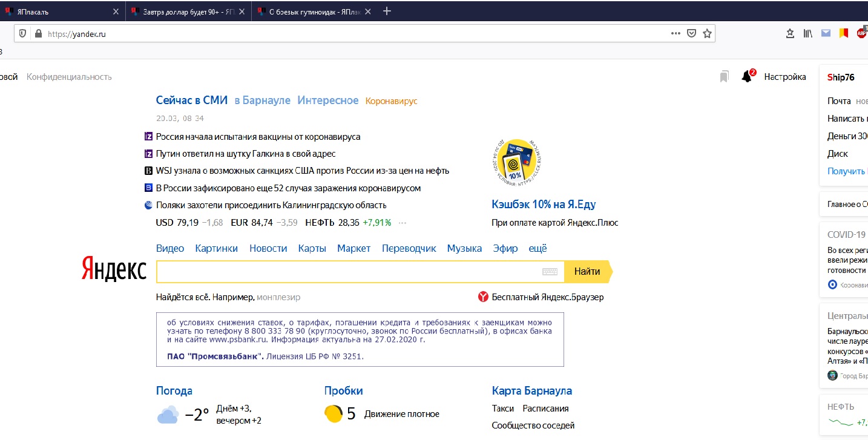Click source icon beside 52 cases headline
868x440 pixels.
tap(148, 188)
